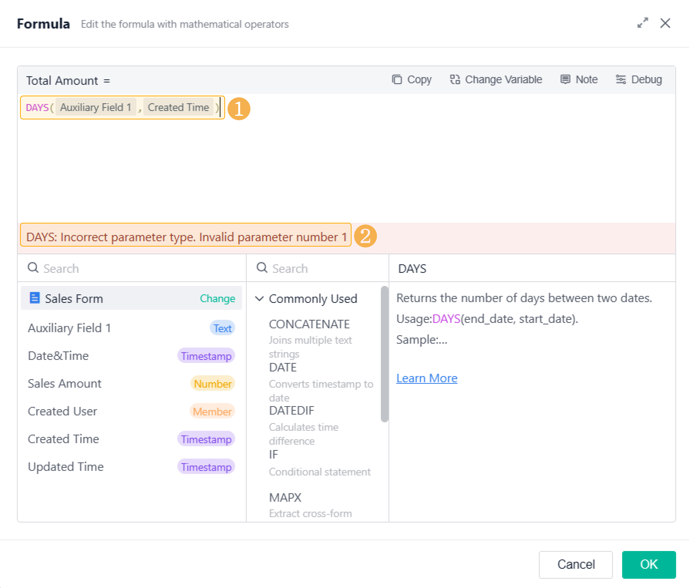Choose the DATEDIF function
700x588 pixels.
[291, 411]
